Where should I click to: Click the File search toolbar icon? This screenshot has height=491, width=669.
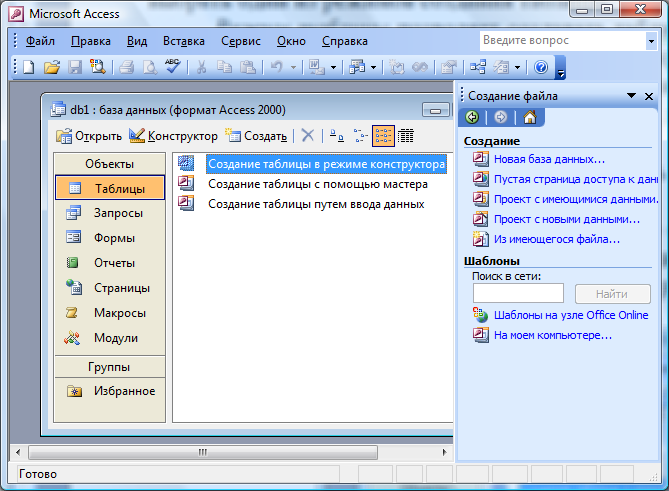(x=98, y=67)
